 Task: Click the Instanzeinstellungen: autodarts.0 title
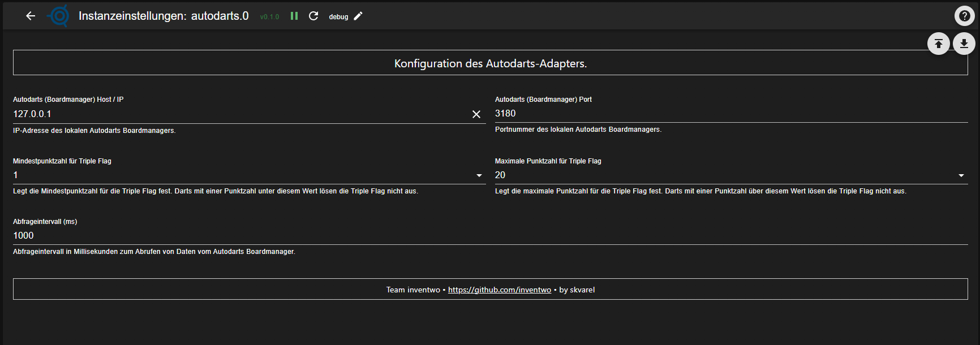pos(164,16)
